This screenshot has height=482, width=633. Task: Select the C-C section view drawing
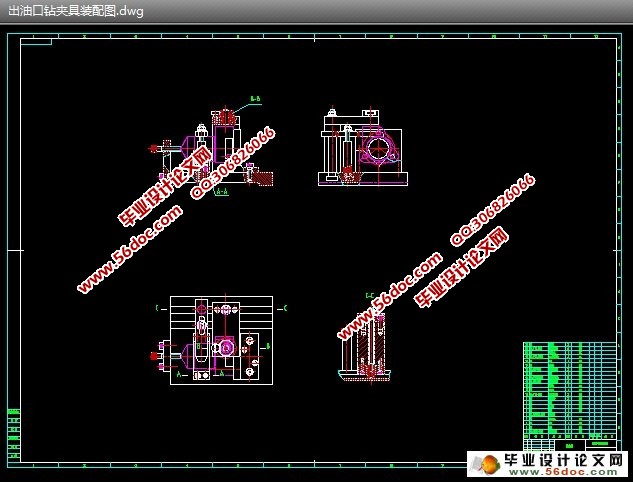pos(370,340)
